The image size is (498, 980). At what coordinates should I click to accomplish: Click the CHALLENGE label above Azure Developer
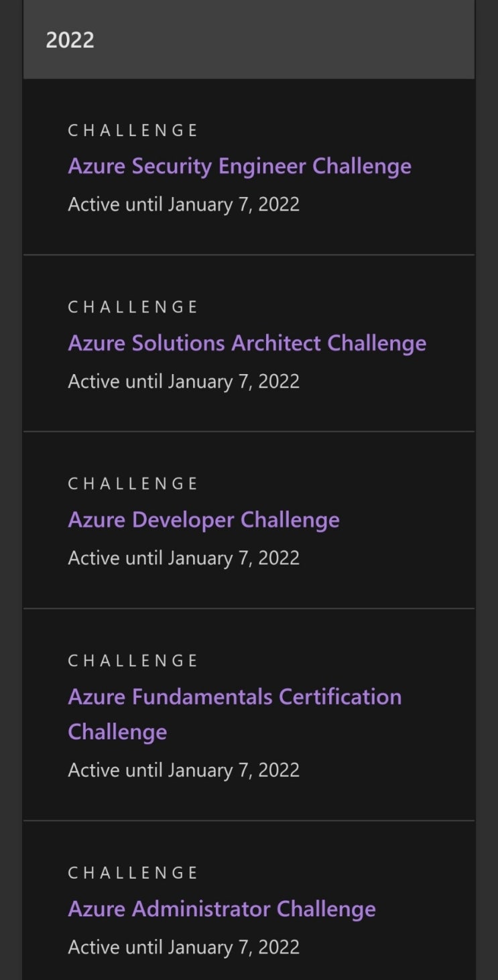132,483
